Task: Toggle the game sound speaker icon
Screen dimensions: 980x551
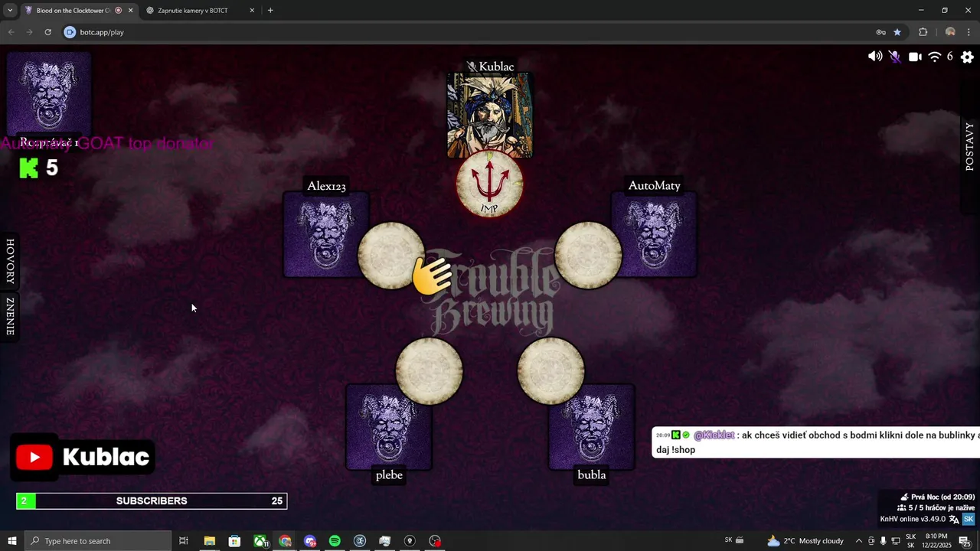Action: [874, 57]
